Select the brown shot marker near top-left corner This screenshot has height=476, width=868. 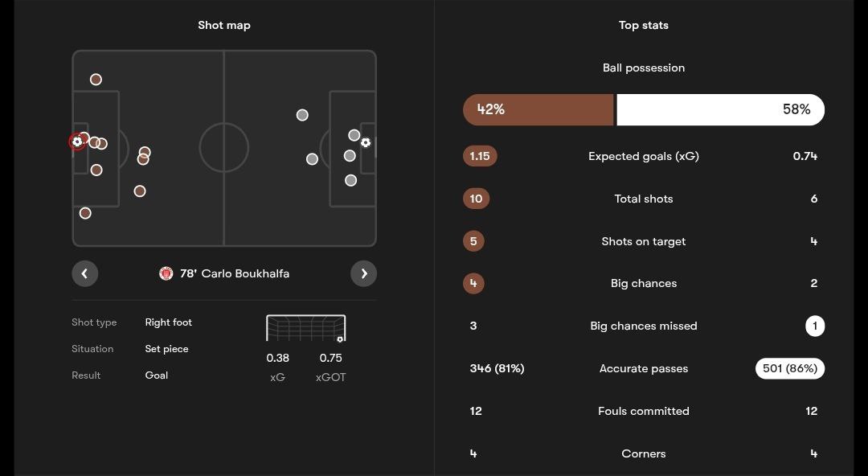[x=96, y=80]
